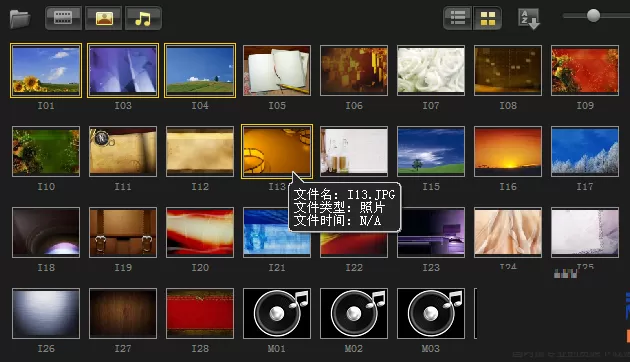
Task: Select the I22 red thumbnail
Action: tap(354, 245)
